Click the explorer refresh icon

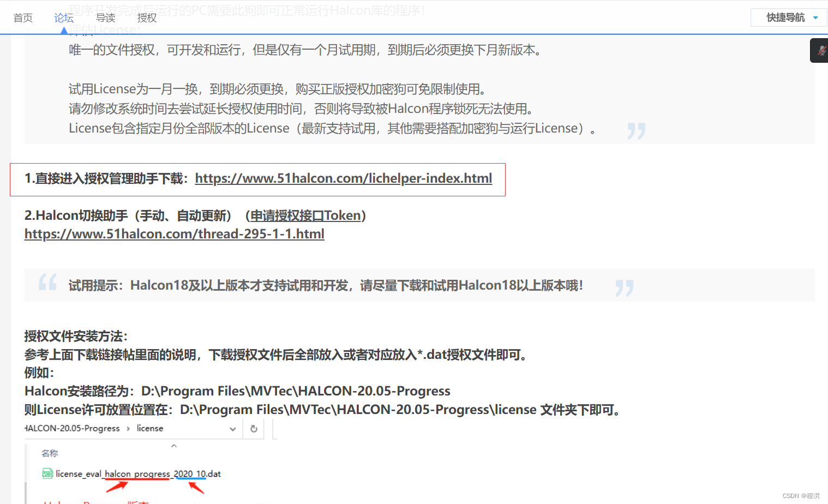click(x=254, y=429)
